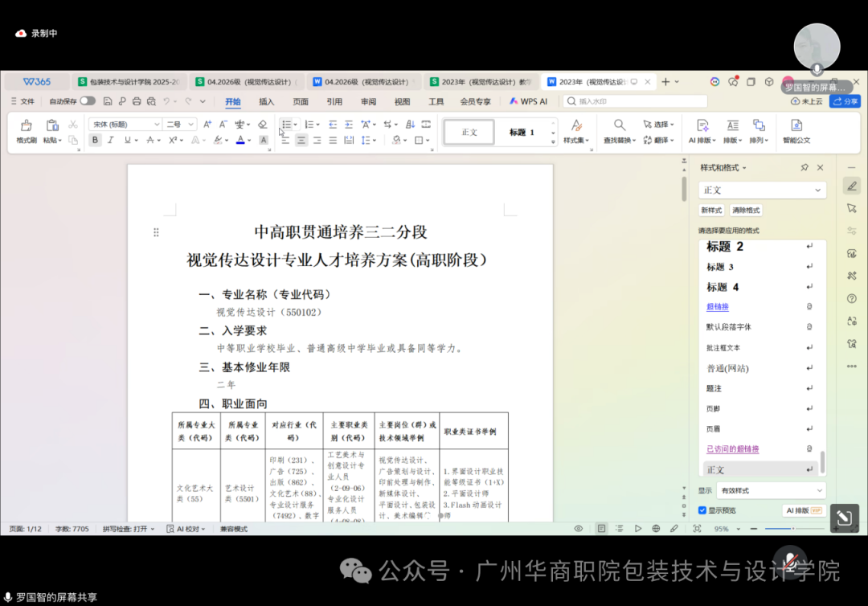Open the Page (页面) ribbon tab
The width and height of the screenshot is (868, 606).
[301, 101]
